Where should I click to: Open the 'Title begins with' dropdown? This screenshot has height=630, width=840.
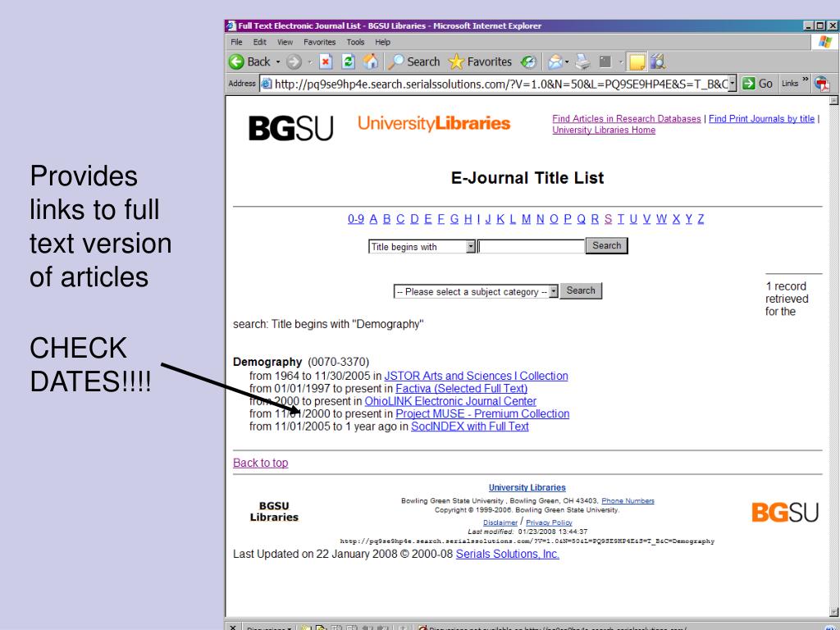[x=470, y=246]
